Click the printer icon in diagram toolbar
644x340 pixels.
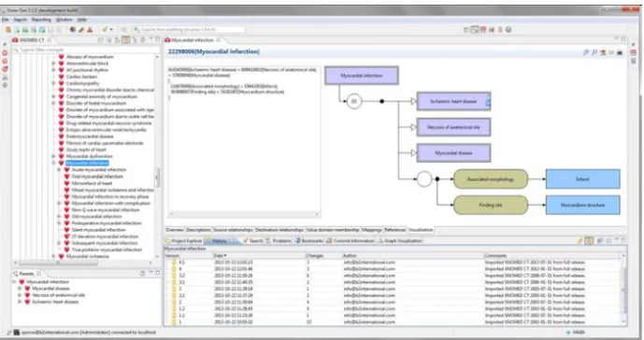tap(620, 52)
